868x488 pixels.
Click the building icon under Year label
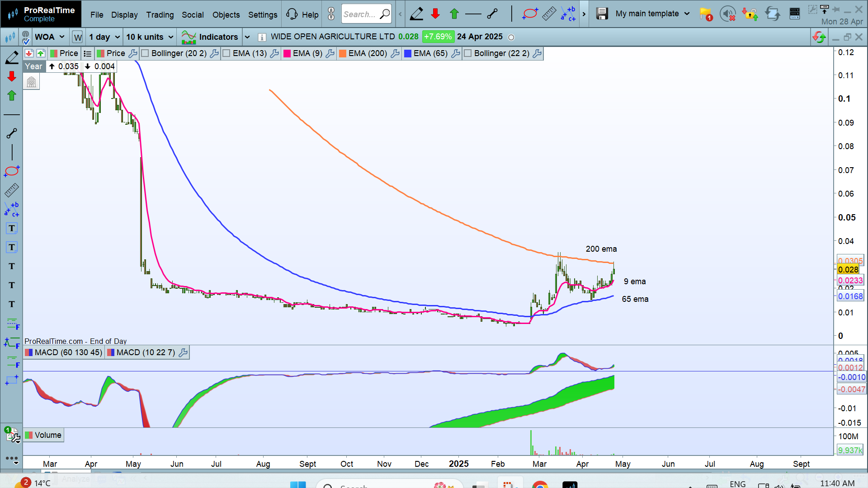coord(31,82)
